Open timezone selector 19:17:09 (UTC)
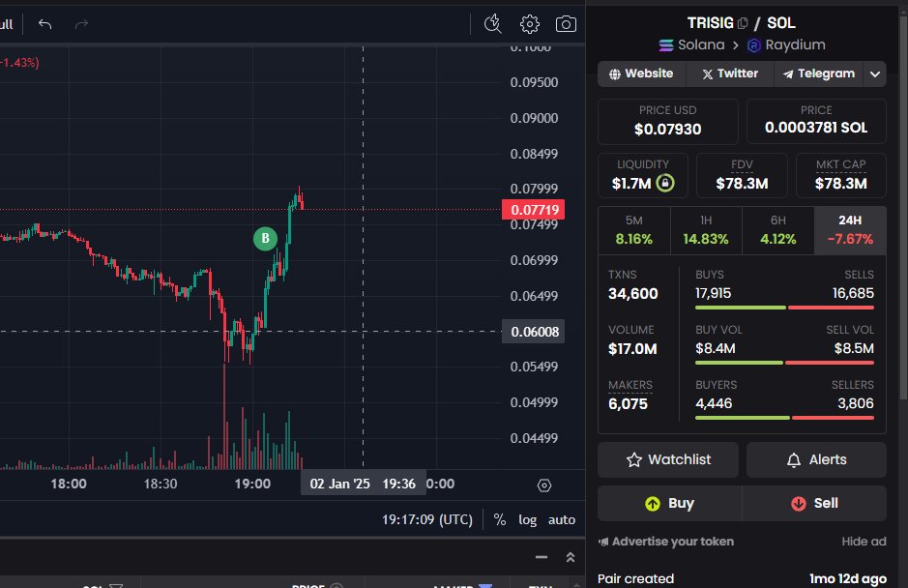 (426, 519)
